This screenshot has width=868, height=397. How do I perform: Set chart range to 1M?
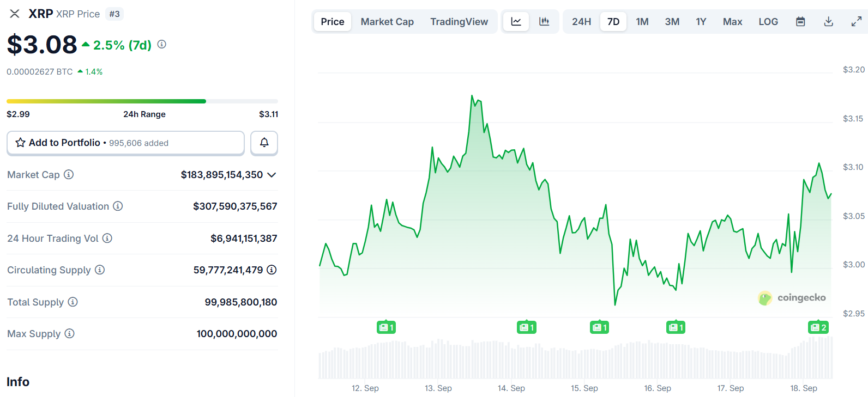pyautogui.click(x=642, y=22)
